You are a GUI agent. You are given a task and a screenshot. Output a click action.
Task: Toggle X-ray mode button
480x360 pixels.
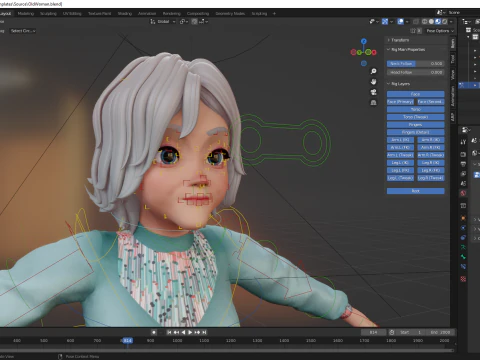pyautogui.click(x=416, y=22)
